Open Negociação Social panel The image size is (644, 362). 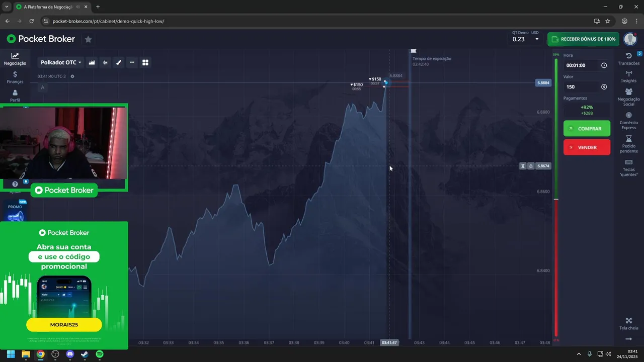coord(629,97)
